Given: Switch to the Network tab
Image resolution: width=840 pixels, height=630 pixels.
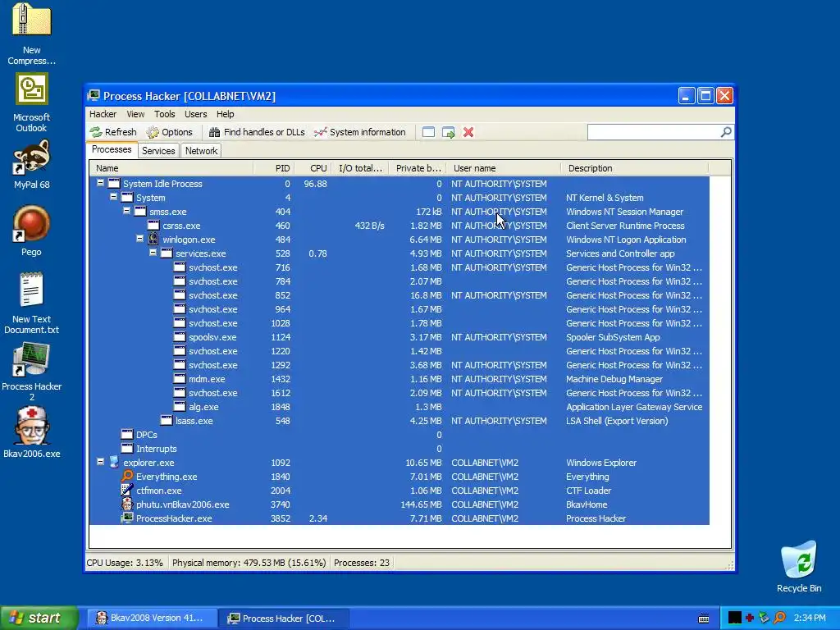Looking at the screenshot, I should click(202, 151).
